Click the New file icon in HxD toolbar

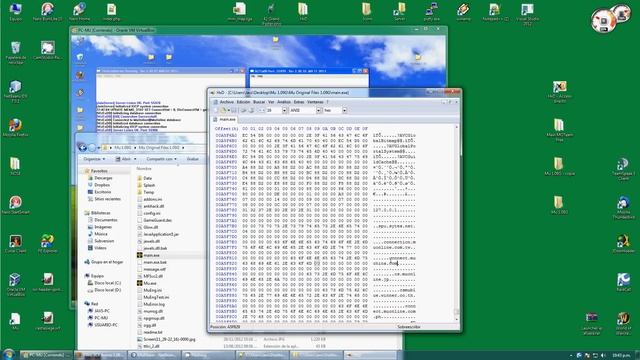[x=216, y=111]
